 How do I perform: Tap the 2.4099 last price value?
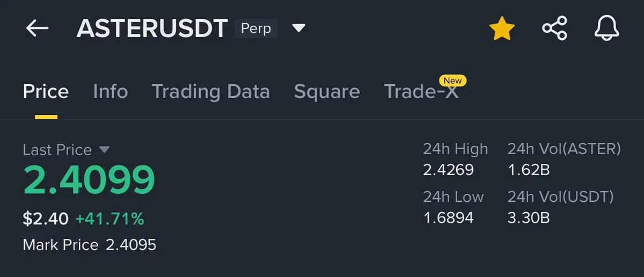tap(89, 180)
